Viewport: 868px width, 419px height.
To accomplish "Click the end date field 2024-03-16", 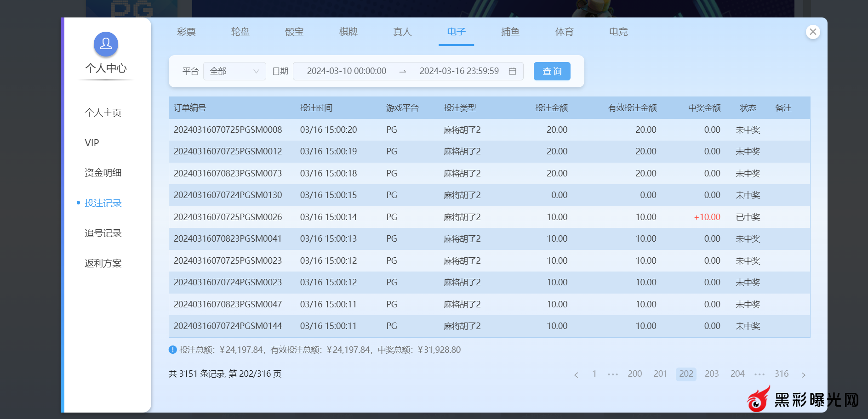I will [459, 71].
